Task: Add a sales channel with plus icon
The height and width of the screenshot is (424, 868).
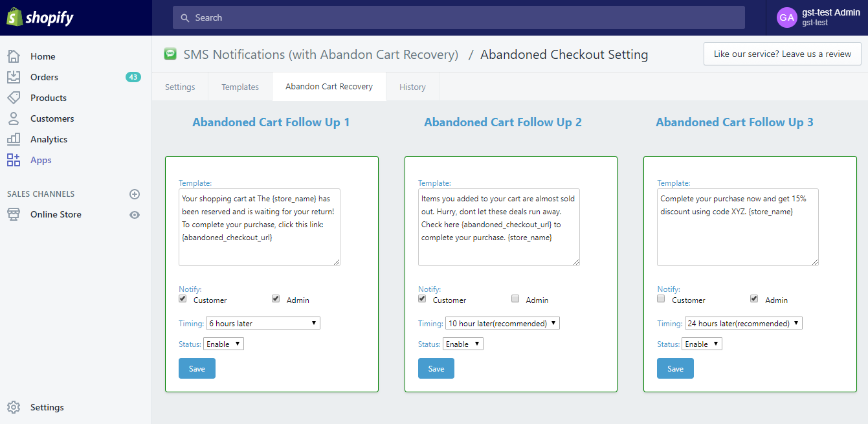Action: [x=135, y=194]
